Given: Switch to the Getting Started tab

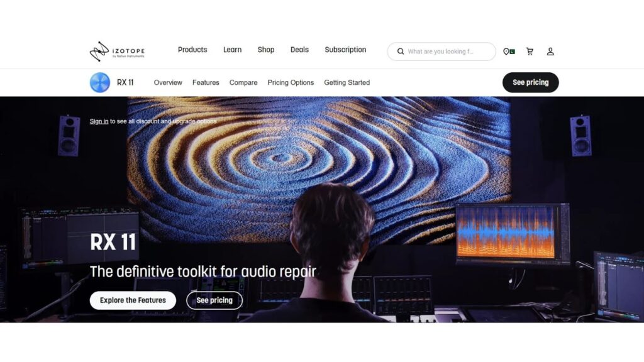Looking at the screenshot, I should point(347,82).
